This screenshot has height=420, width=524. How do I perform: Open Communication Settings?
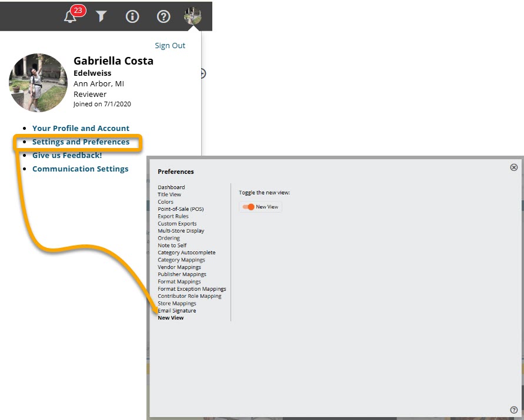[x=80, y=169]
